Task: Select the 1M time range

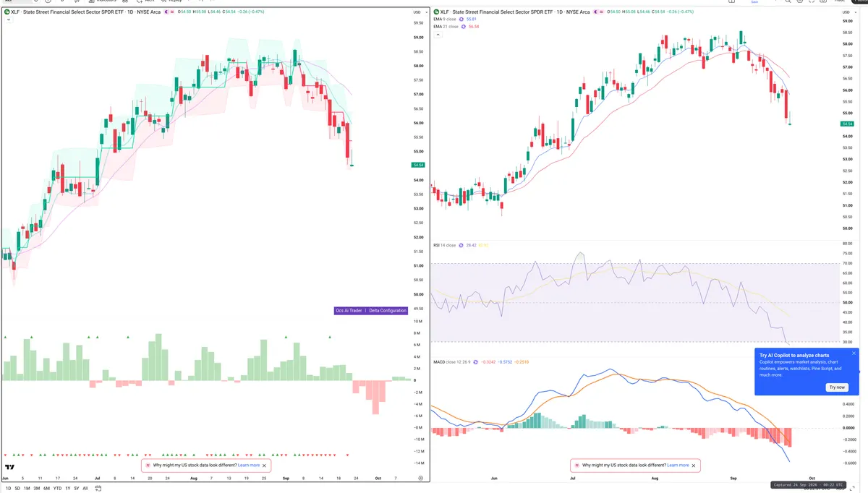Action: [x=27, y=488]
